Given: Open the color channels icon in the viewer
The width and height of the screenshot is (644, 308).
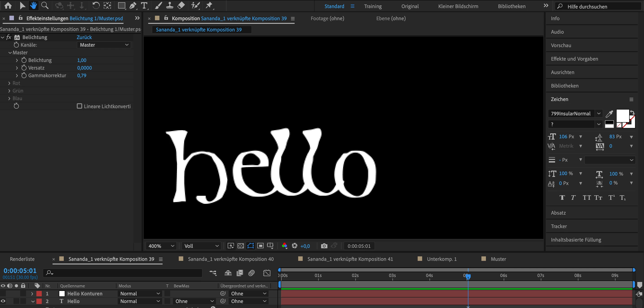Looking at the screenshot, I should (284, 246).
